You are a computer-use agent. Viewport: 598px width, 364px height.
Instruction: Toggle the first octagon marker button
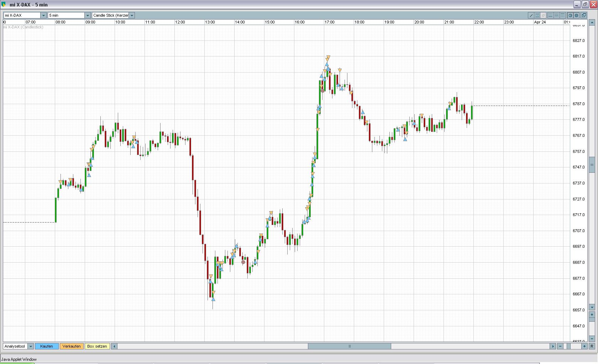tap(570, 15)
